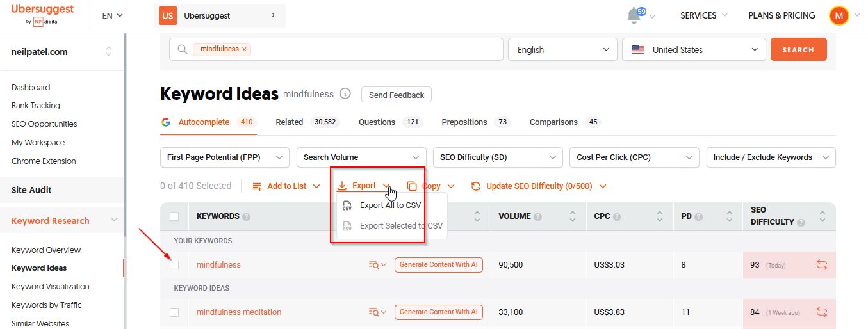This screenshot has width=868, height=329.
Task: Click the help icon next to SEO DIFFICULTY
Action: click(x=801, y=222)
